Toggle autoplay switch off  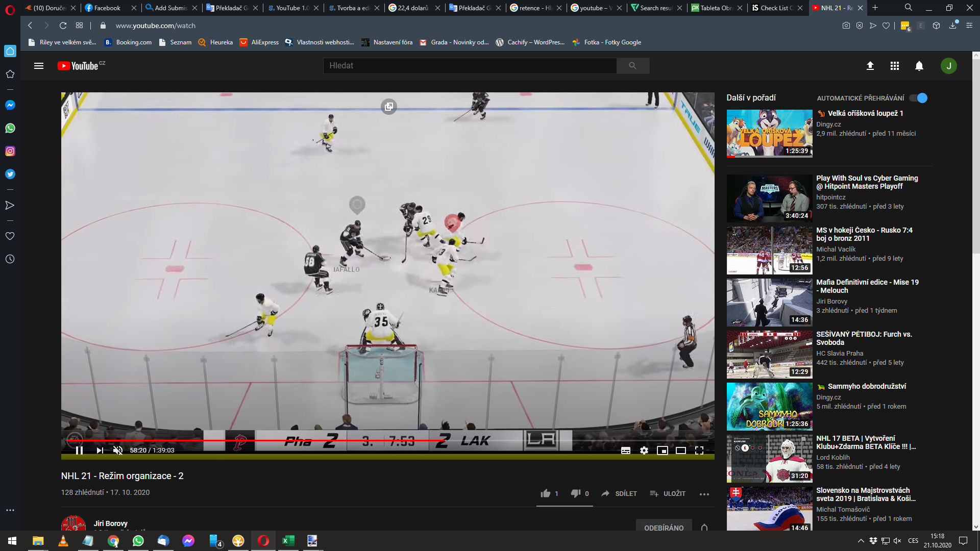pyautogui.click(x=918, y=98)
